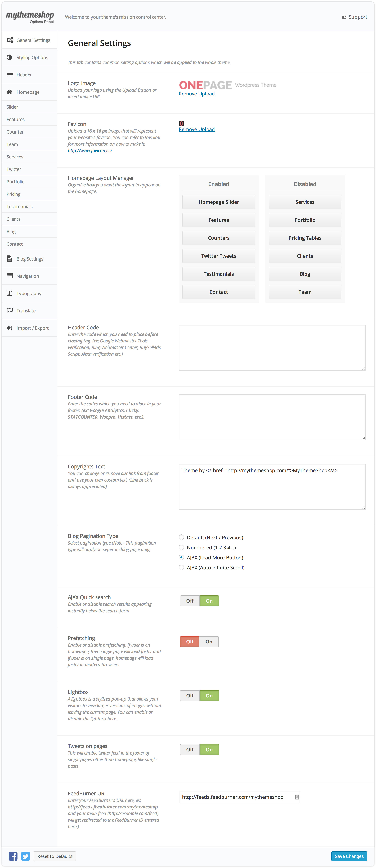
Task: Click the Pricing Tables layout block
Action: 305,238
